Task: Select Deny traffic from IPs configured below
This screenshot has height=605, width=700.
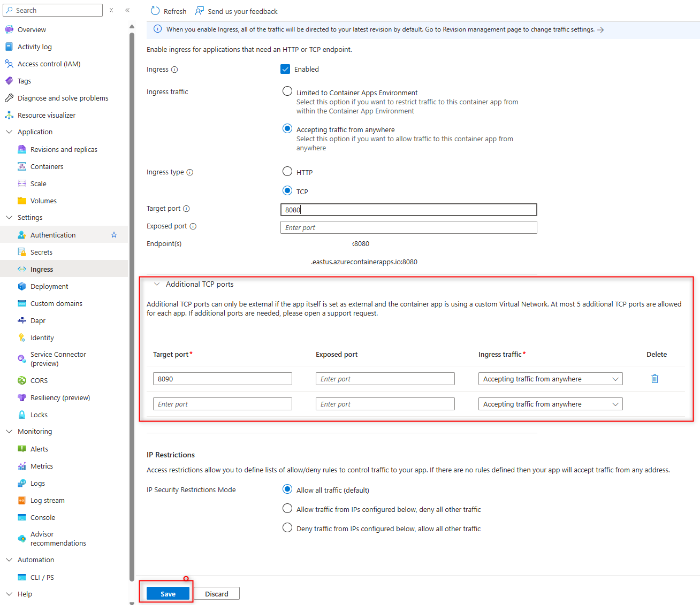Action: tap(287, 527)
